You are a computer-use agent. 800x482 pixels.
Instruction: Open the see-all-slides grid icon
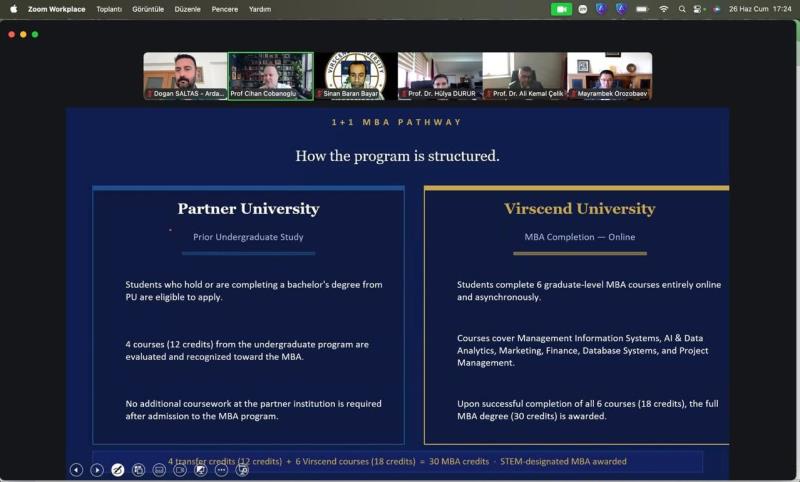pos(139,470)
